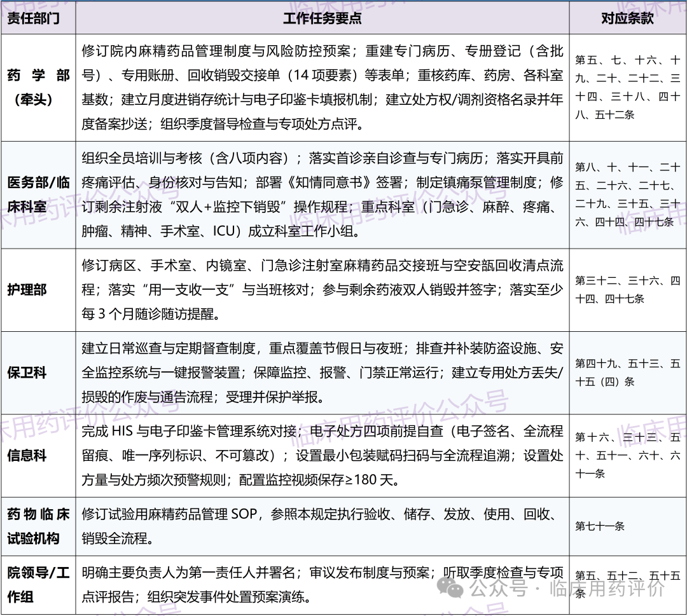This screenshot has width=687, height=616.
Task: Click the clause cell starting 第五、七、十六
Action: click(628, 88)
